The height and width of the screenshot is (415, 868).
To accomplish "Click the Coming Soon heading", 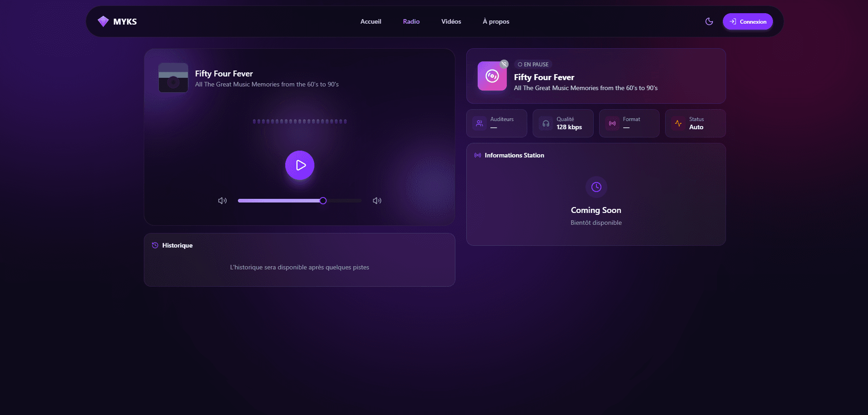I will [596, 210].
